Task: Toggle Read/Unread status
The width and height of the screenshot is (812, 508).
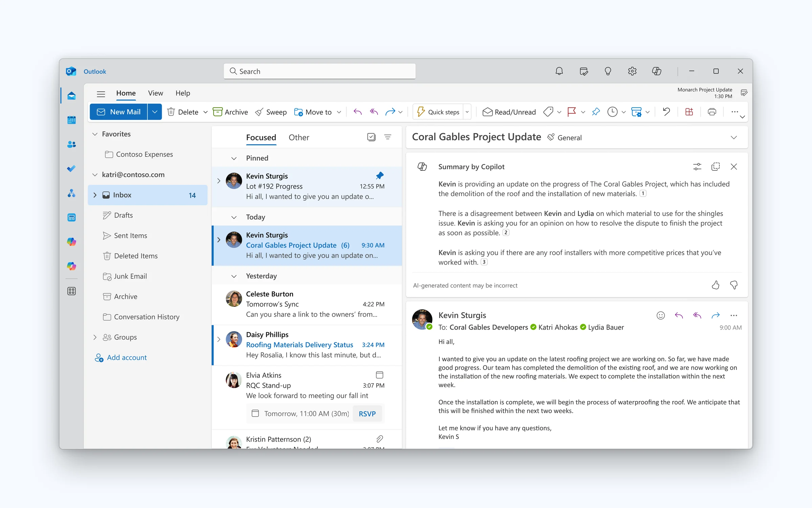Action: (509, 112)
